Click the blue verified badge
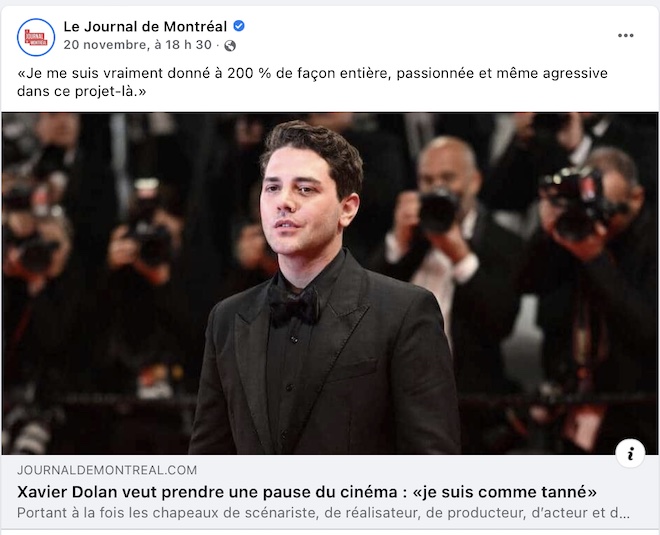This screenshot has height=535, width=660. tap(239, 26)
